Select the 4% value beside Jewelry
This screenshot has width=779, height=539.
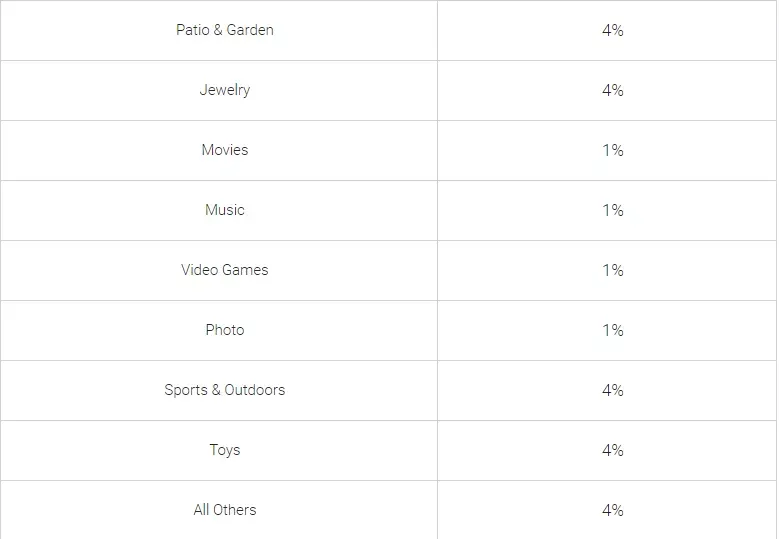(613, 90)
